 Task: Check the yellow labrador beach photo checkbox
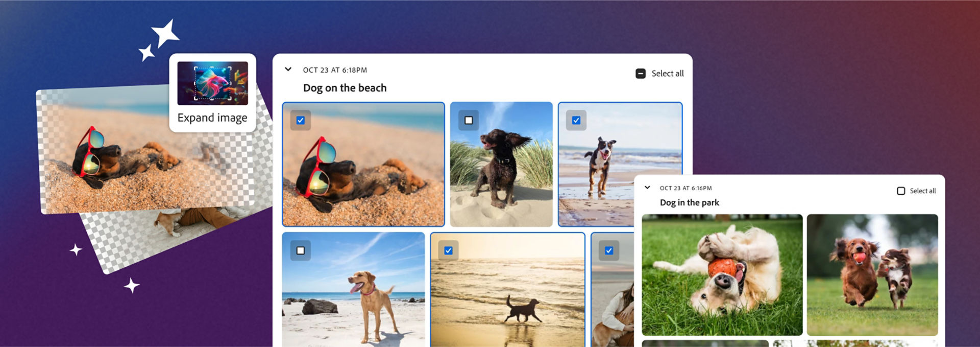(x=301, y=251)
